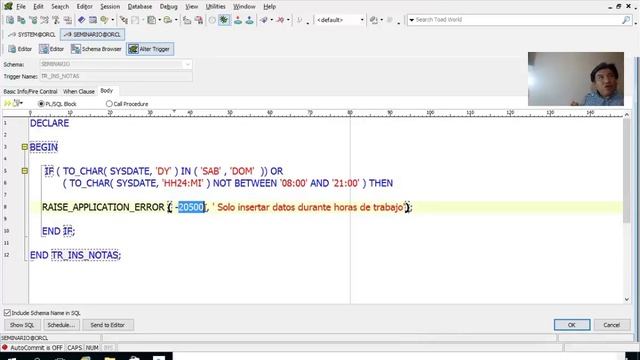640x360 pixels.
Task: Click the Trigger Name field TR_INS_NOTAS
Action: click(116, 76)
